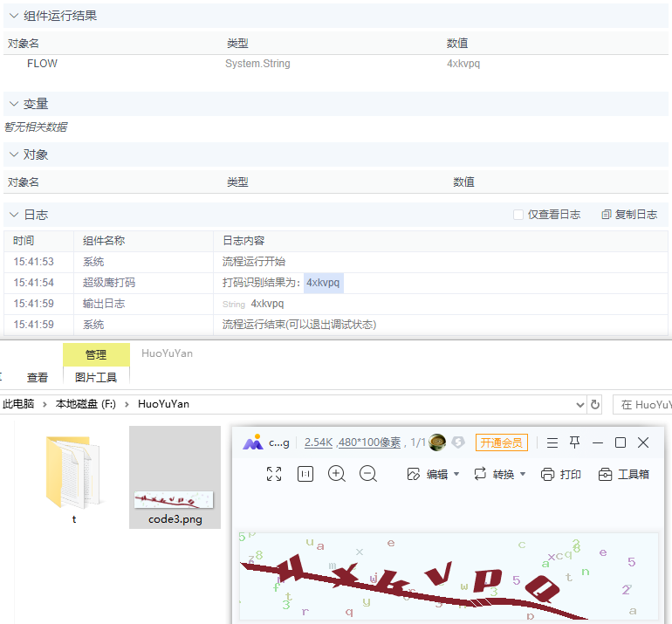Focus the 在 HuoYuYan search box

tap(642, 405)
